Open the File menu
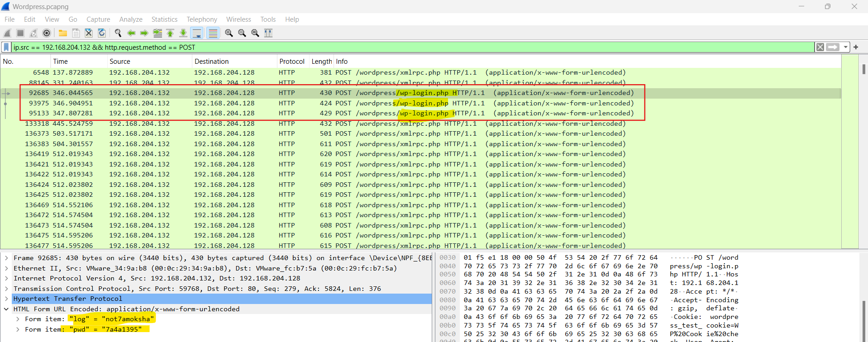868x342 pixels. tap(10, 19)
